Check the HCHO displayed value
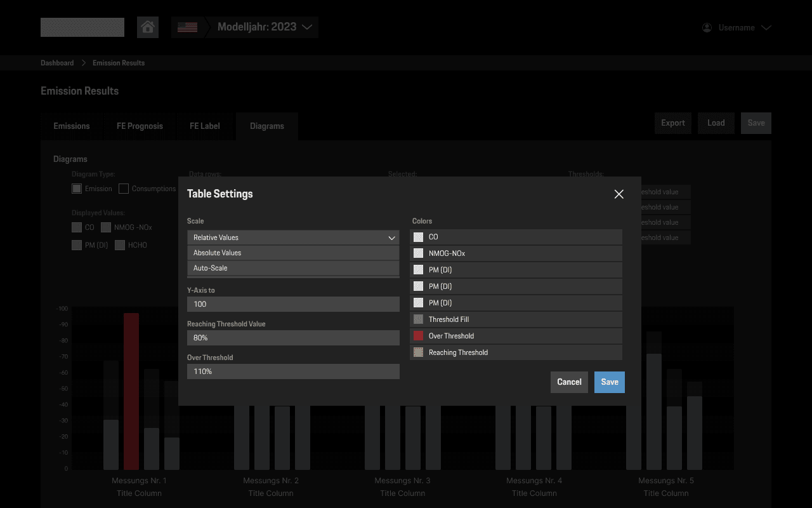Screen dimensions: 812x508 click(x=119, y=244)
